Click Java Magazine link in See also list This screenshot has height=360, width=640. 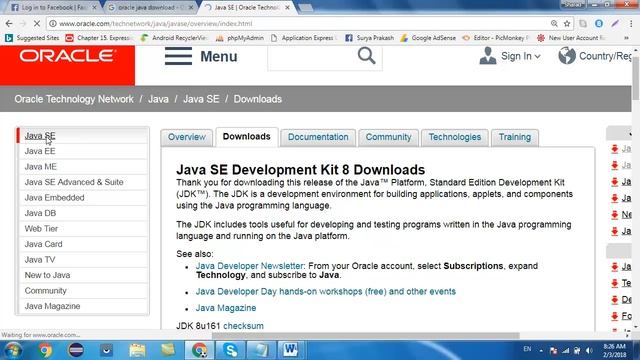(226, 308)
